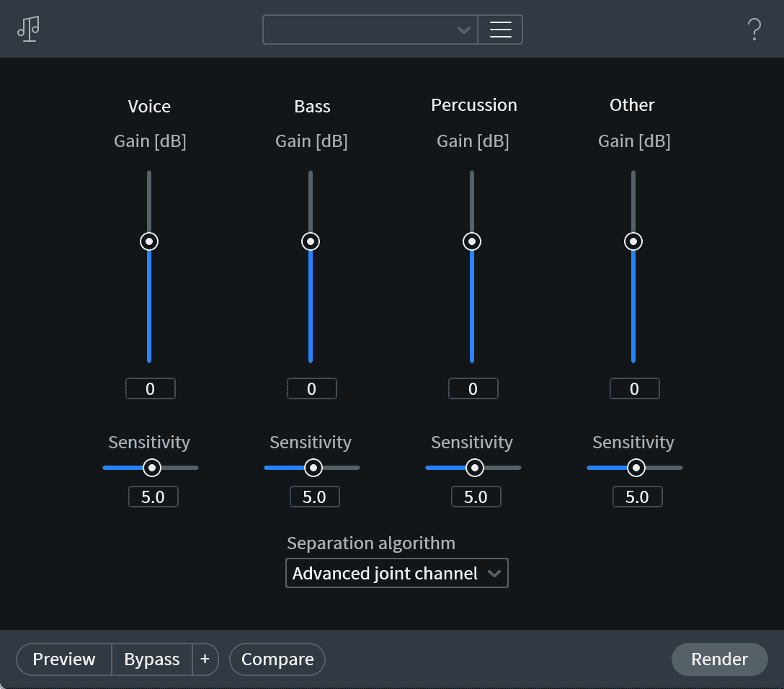
Task: Click the Music Rebalance module icon
Action: click(x=29, y=29)
